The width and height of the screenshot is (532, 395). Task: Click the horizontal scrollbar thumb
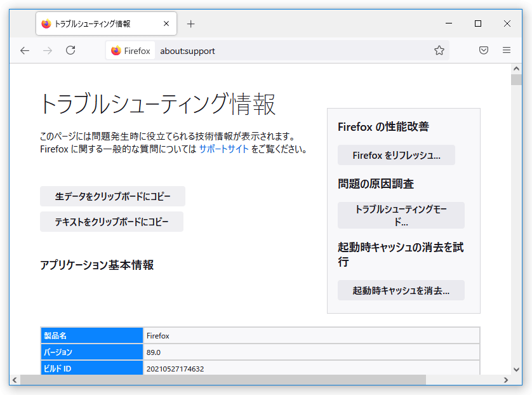pyautogui.click(x=223, y=380)
